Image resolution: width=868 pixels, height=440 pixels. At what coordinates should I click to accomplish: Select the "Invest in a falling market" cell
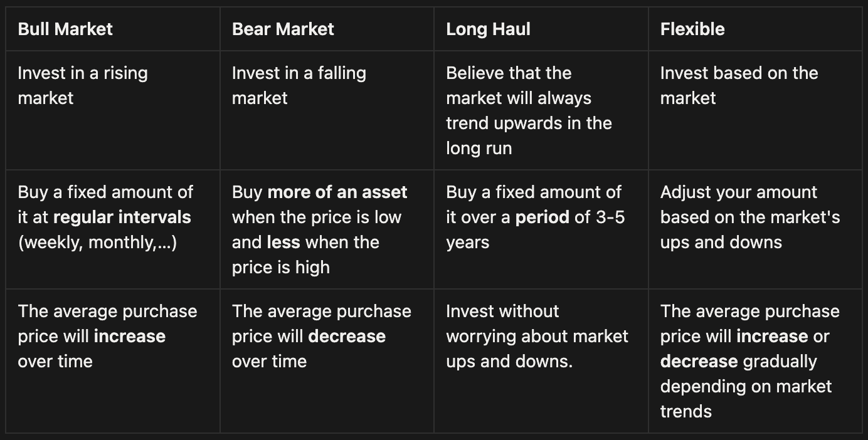299,85
